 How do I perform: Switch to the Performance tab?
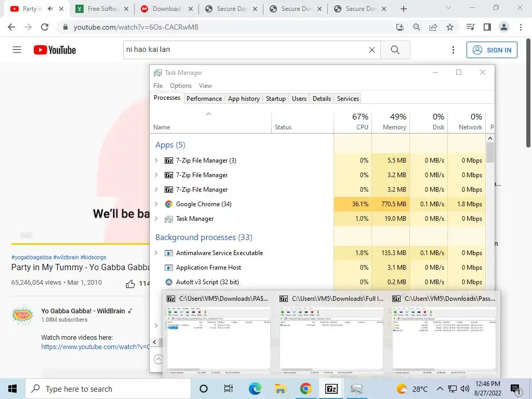click(x=204, y=99)
